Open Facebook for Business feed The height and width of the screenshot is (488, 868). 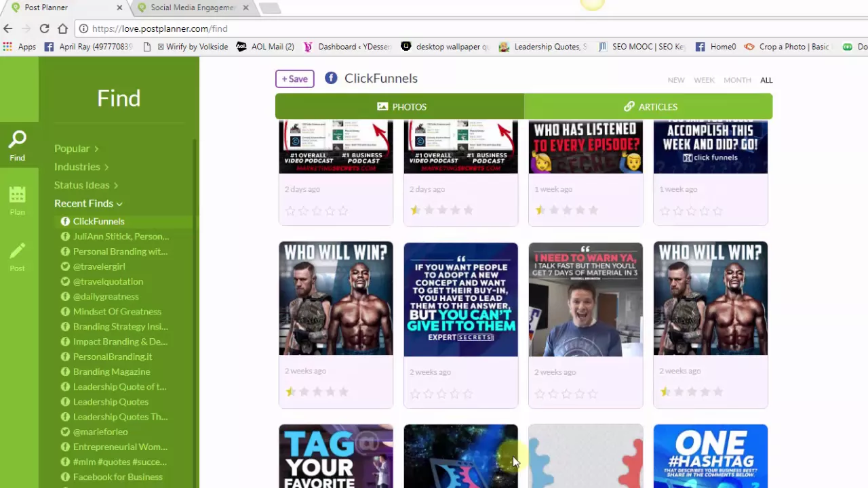(x=117, y=477)
